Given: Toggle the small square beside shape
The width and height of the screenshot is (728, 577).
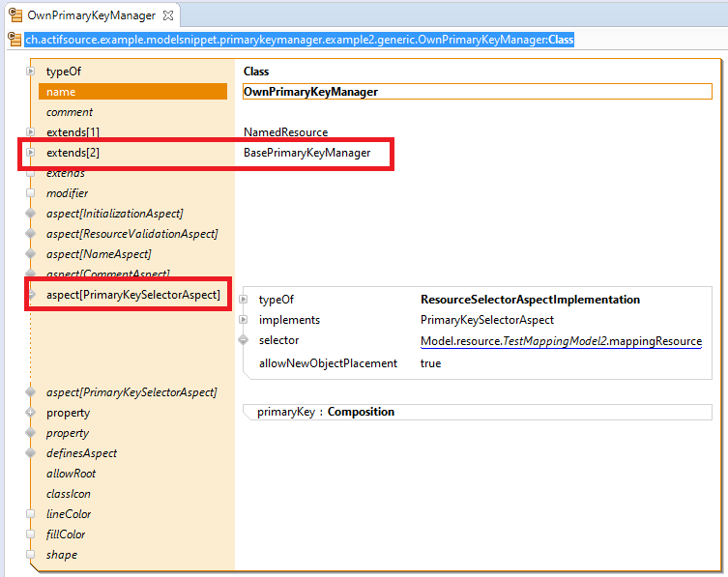Looking at the screenshot, I should (x=31, y=555).
